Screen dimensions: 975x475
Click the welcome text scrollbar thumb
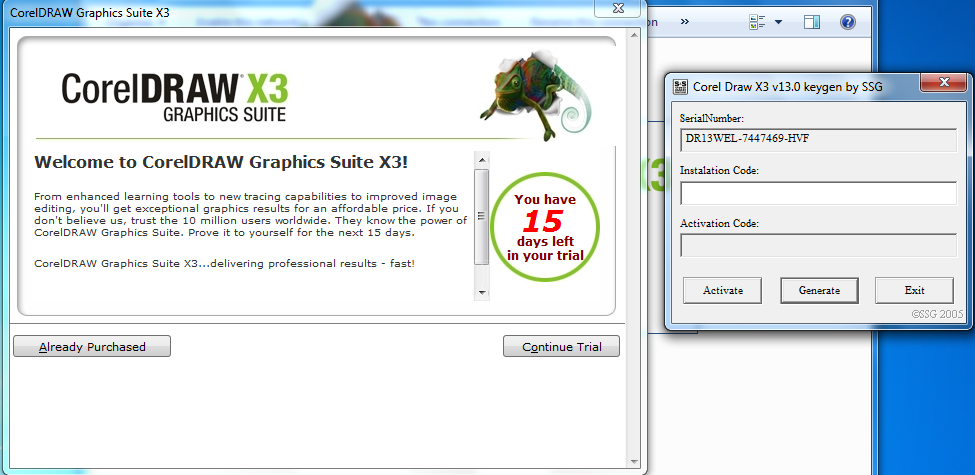[482, 216]
